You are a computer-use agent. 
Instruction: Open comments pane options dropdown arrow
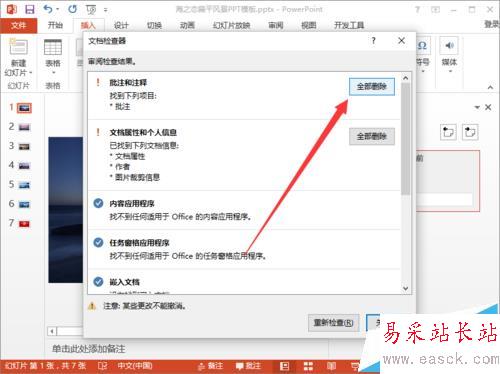click(477, 107)
